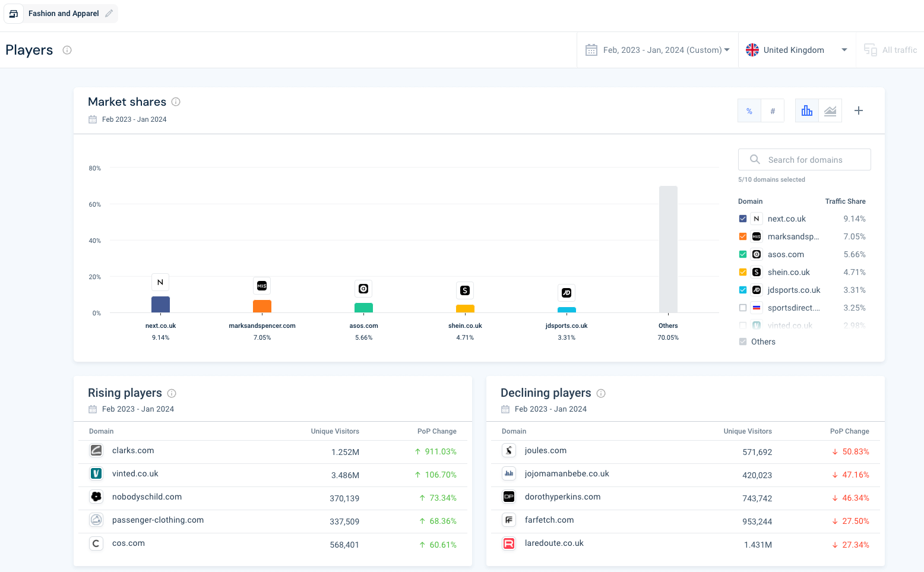Screen dimensions: 924x572
Task: Click the pencil edit icon beside Fashion and Apparel
Action: 109,14
